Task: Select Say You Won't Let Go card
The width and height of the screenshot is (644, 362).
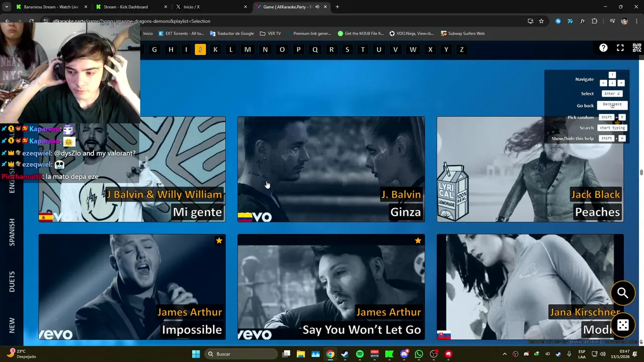Action: tap(331, 287)
